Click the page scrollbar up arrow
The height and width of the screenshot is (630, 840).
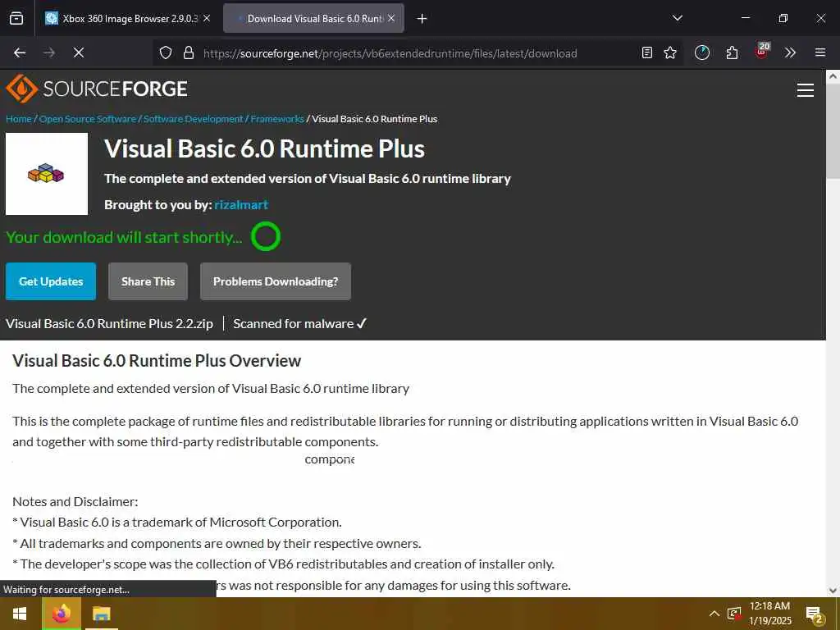click(x=833, y=76)
